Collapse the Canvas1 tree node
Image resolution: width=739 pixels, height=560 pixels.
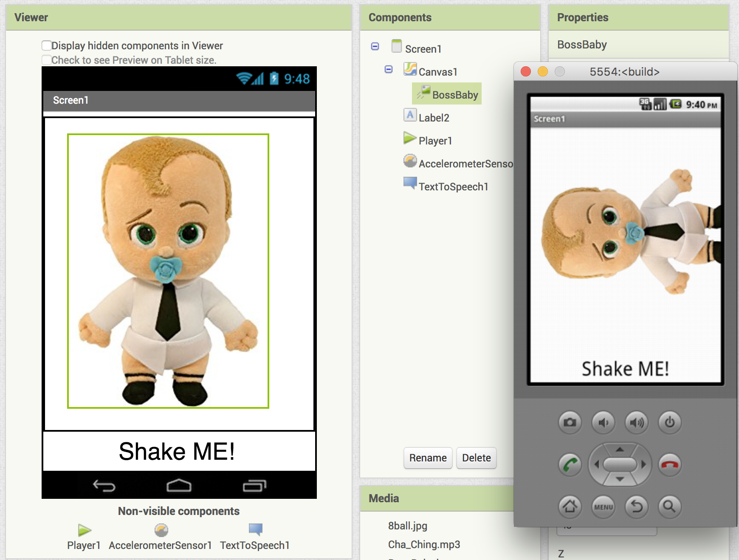click(389, 69)
